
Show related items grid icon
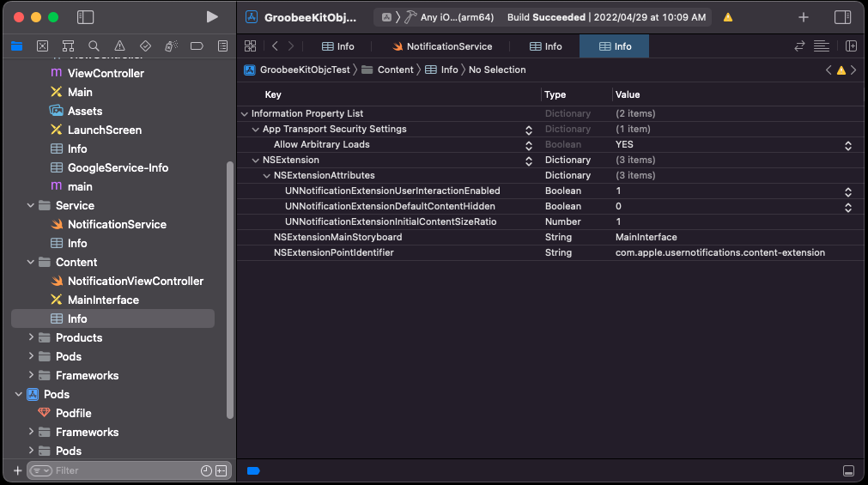point(250,46)
